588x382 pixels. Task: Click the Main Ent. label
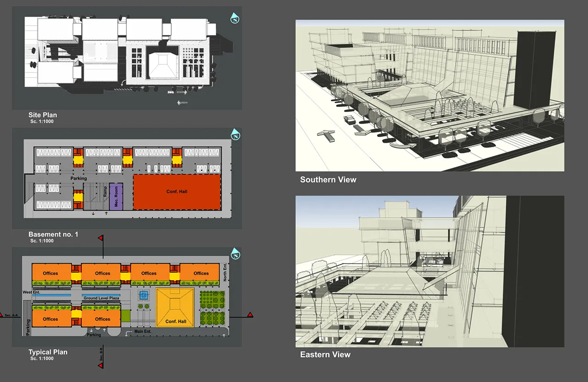[142, 331]
